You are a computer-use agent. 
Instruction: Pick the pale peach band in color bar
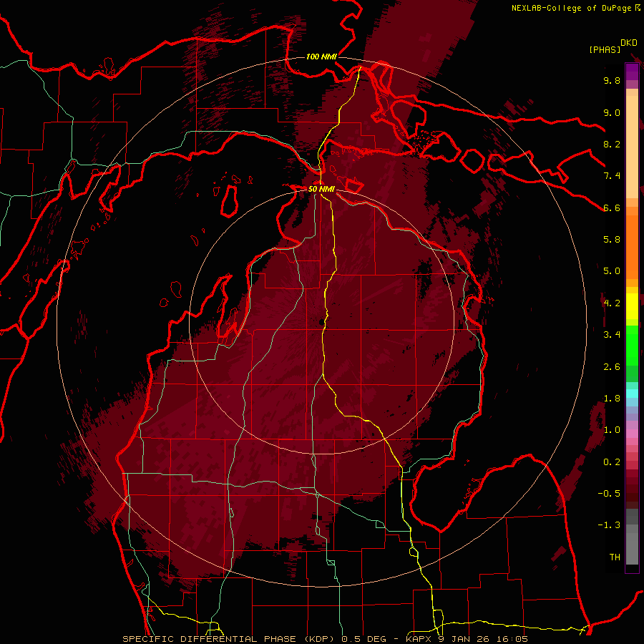632,148
